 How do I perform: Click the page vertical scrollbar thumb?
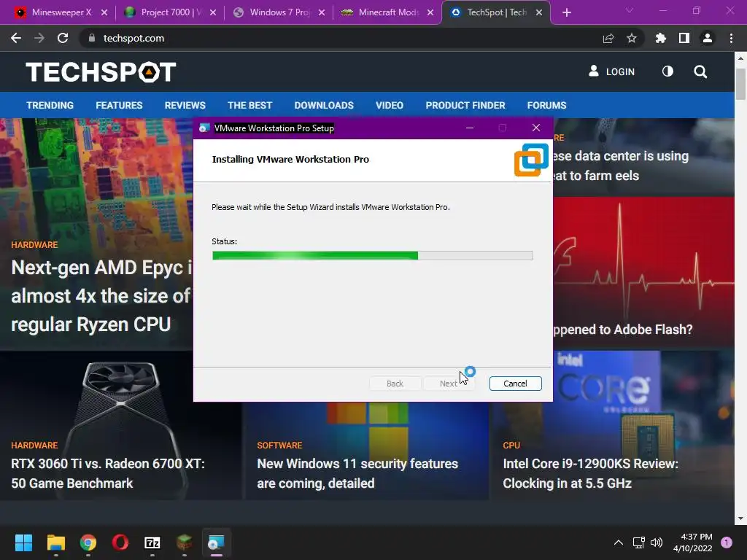tap(740, 84)
